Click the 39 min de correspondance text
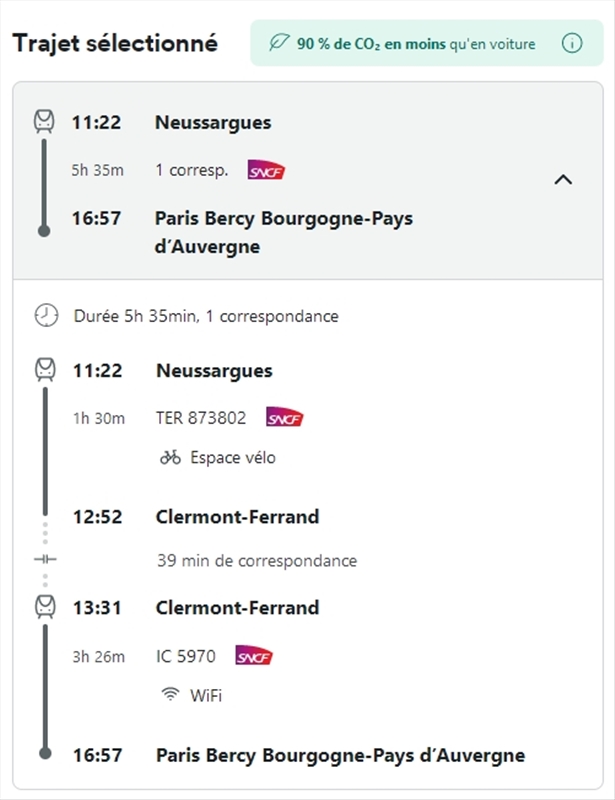This screenshot has height=800, width=615. point(257,560)
